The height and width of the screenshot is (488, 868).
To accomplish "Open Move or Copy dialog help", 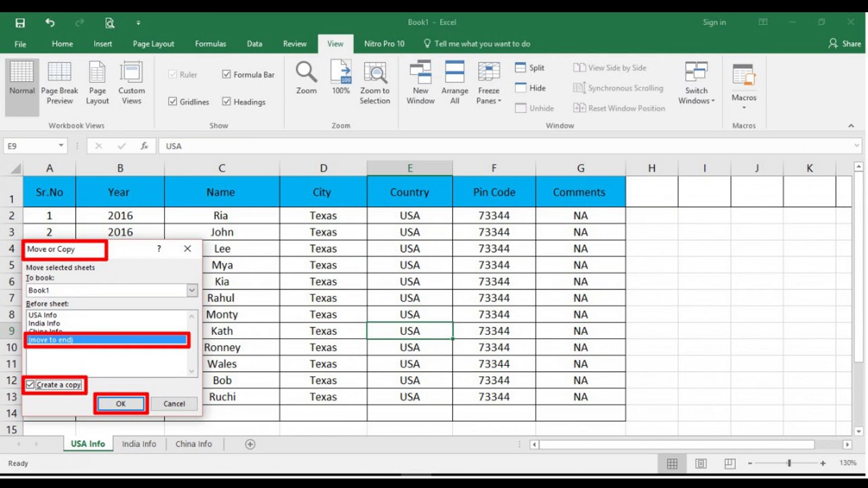I will [x=159, y=249].
